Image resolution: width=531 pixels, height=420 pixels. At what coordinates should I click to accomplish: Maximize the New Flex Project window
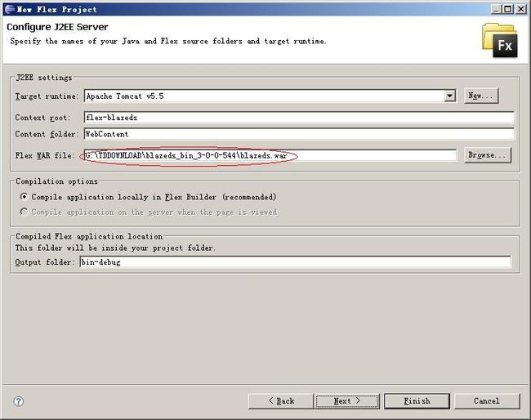508,9
